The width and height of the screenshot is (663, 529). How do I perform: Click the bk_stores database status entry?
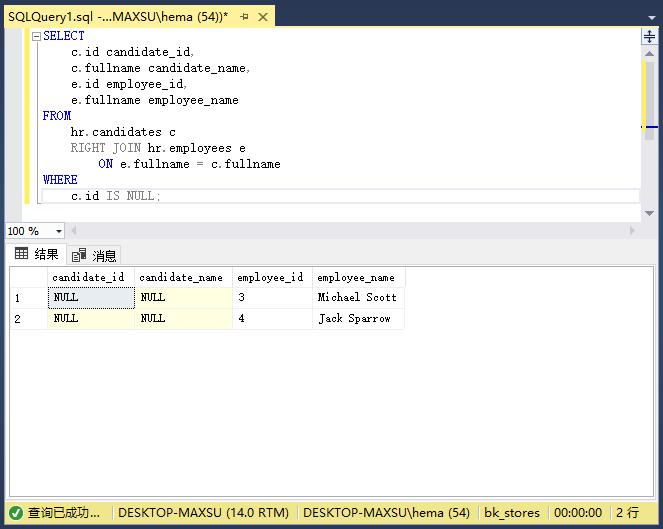click(x=512, y=513)
